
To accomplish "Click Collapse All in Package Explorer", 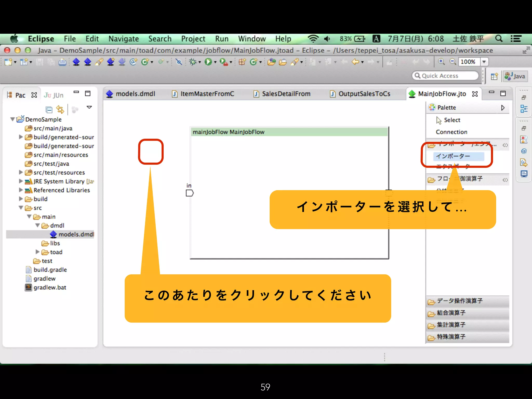I will click(x=49, y=110).
